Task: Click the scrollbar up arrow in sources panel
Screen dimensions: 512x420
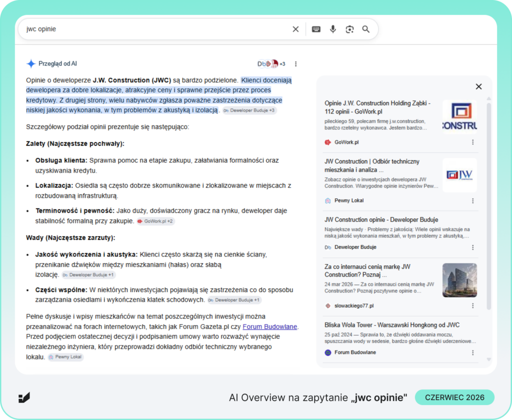Action: (x=489, y=98)
